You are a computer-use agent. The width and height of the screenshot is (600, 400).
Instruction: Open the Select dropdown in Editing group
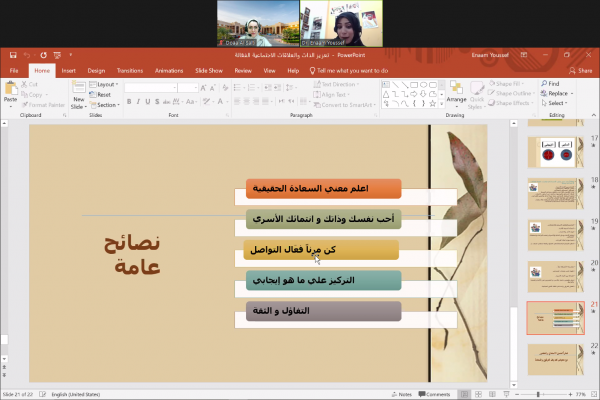[557, 103]
